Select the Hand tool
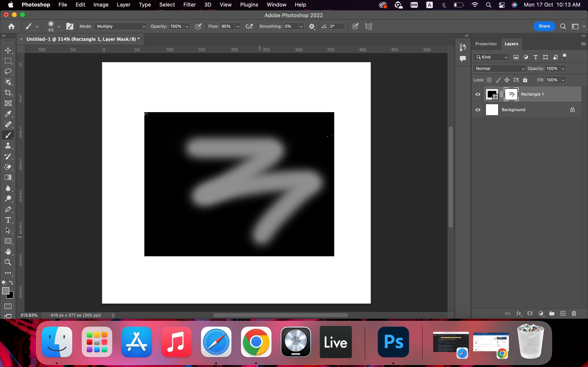Image resolution: width=588 pixels, height=367 pixels. (8, 252)
